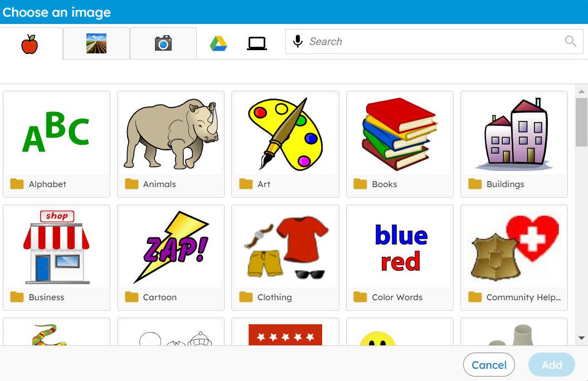
Task: Activate voice search microphone icon
Action: (298, 41)
